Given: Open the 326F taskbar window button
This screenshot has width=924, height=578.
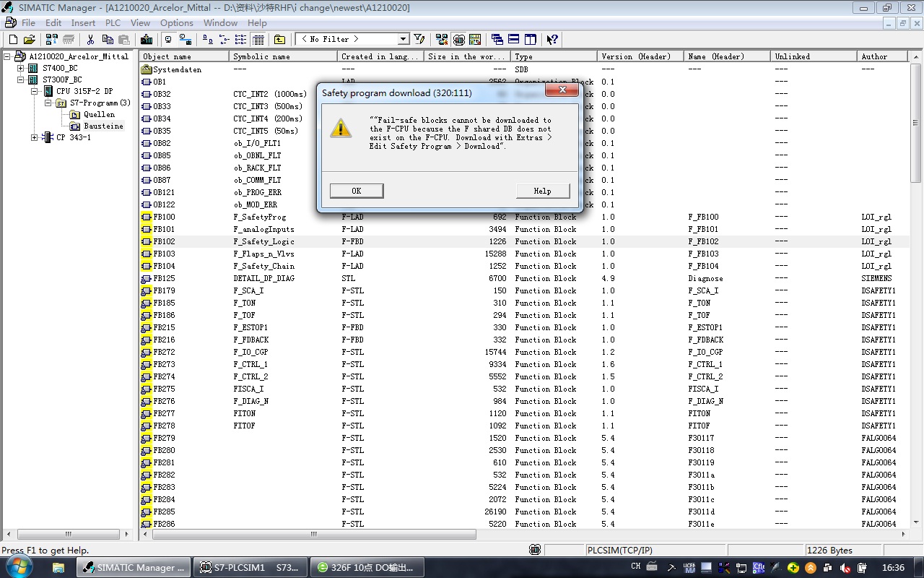Looking at the screenshot, I should [368, 567].
